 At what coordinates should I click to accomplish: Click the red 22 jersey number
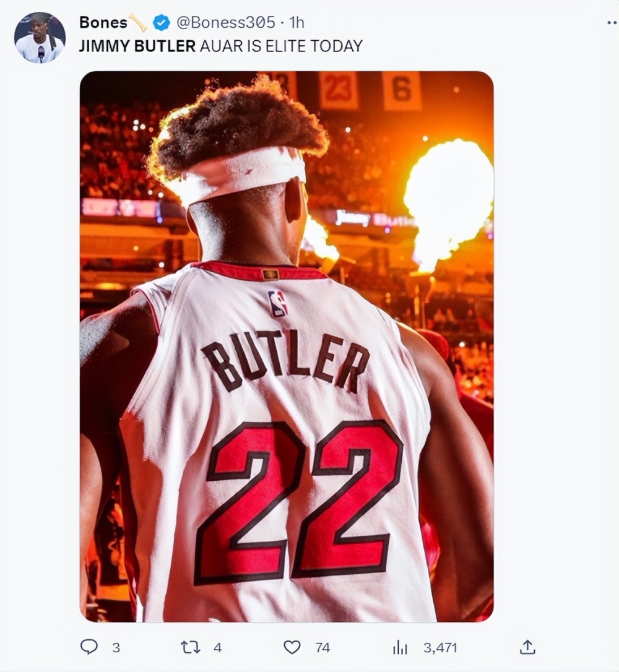click(300, 502)
